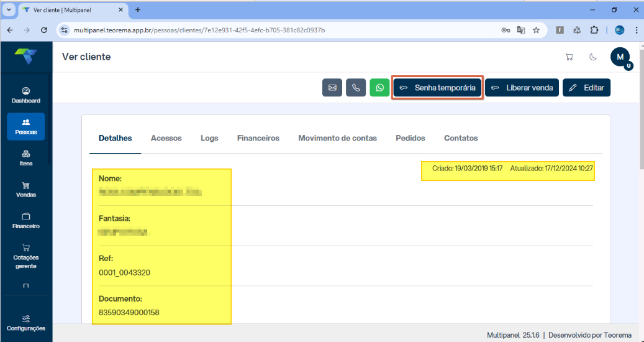Open Configurações in the sidebar
Viewport: 644px width, 342px height.
coord(26,323)
